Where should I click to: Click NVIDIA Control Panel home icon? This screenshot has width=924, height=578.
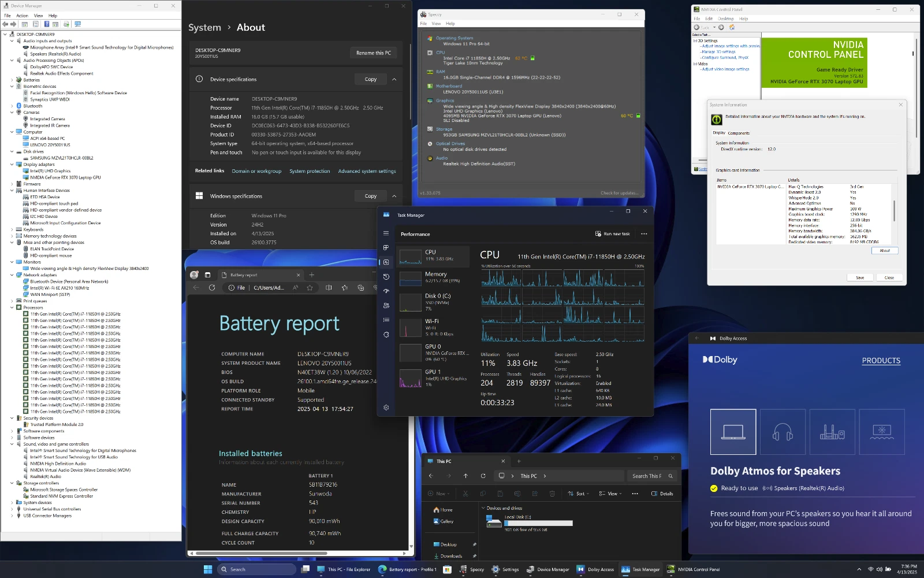pyautogui.click(x=732, y=27)
